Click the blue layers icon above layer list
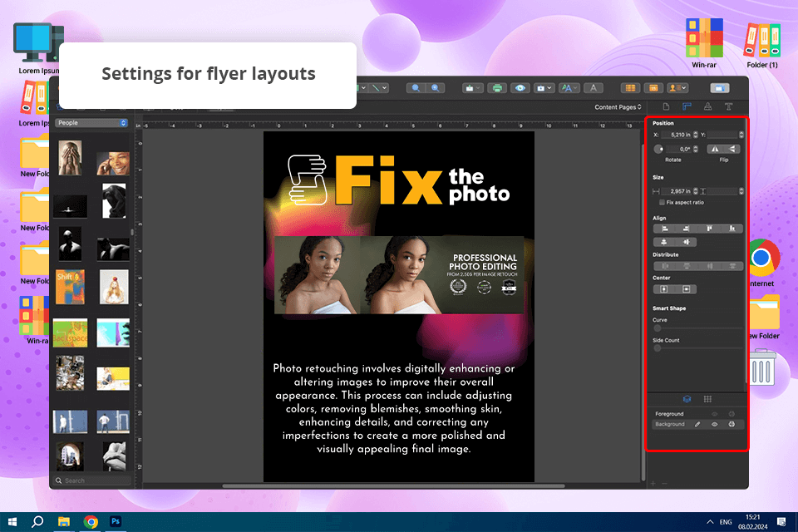Image resolution: width=798 pixels, height=532 pixels. click(x=687, y=399)
